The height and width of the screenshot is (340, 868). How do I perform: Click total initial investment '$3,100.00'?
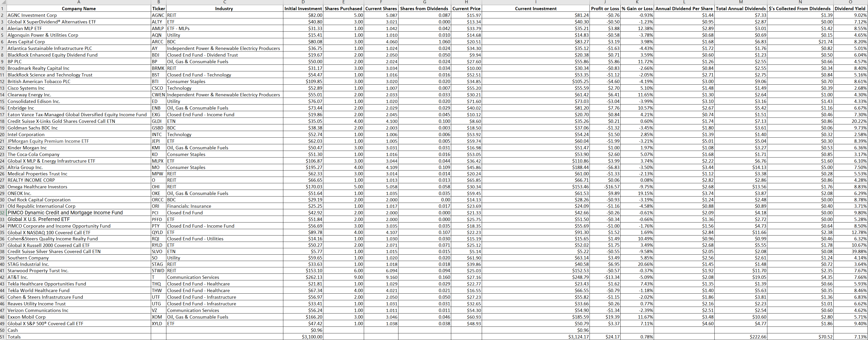303,337
